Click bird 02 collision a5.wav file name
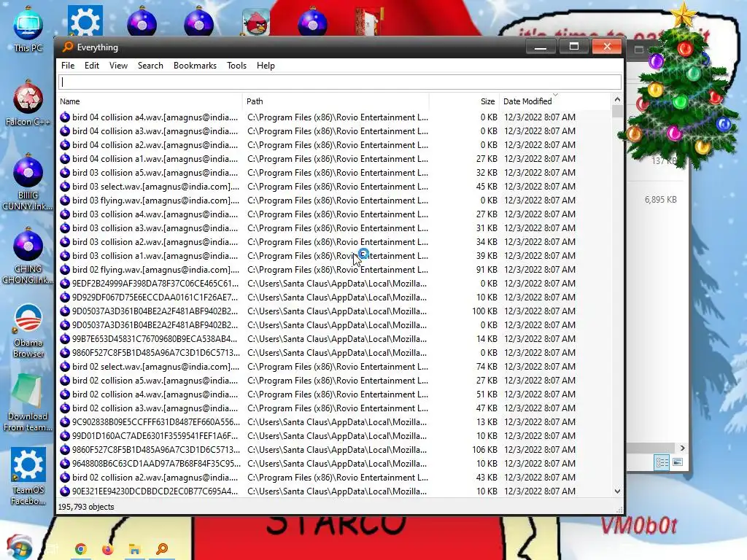 pyautogui.click(x=155, y=381)
